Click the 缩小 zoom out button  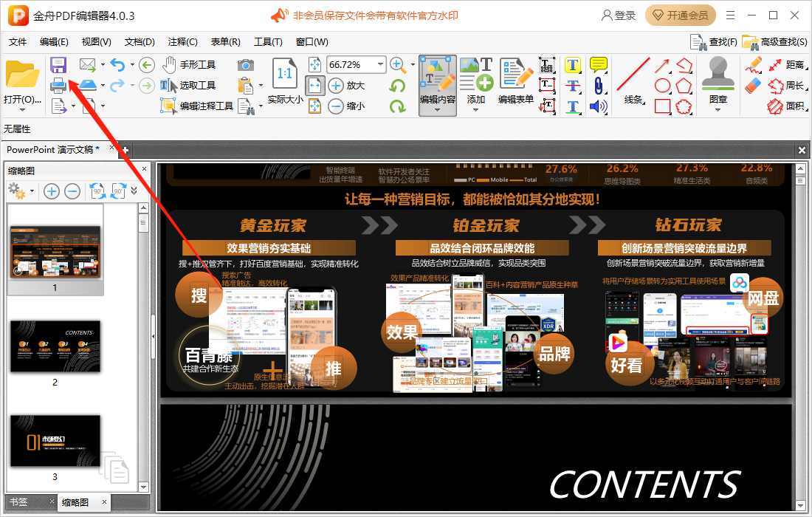(347, 106)
